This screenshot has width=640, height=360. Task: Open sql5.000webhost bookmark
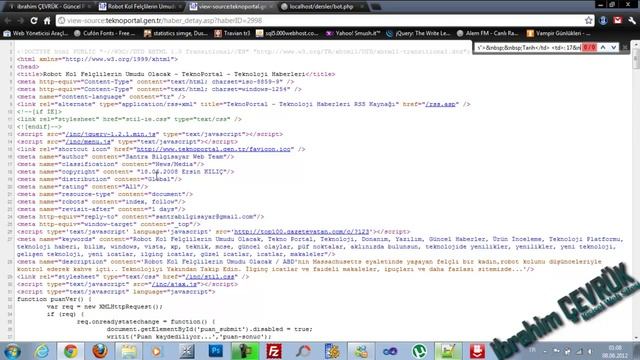[287, 33]
